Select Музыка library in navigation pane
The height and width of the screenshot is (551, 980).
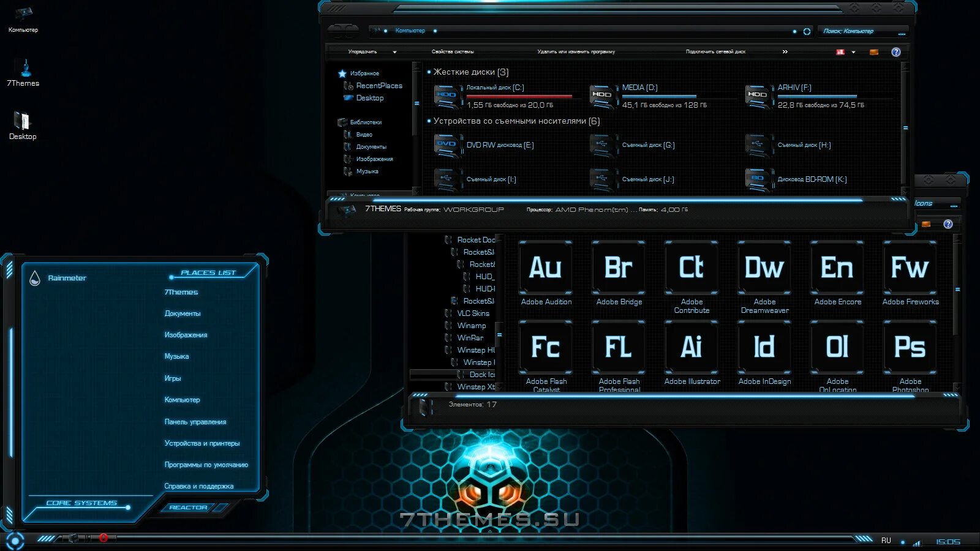pyautogui.click(x=367, y=171)
